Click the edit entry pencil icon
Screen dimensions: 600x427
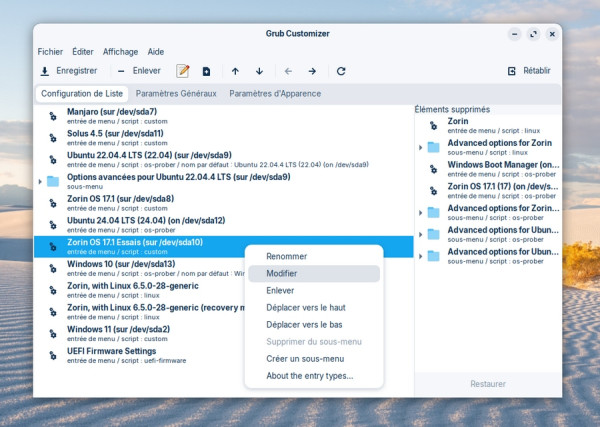coord(183,71)
